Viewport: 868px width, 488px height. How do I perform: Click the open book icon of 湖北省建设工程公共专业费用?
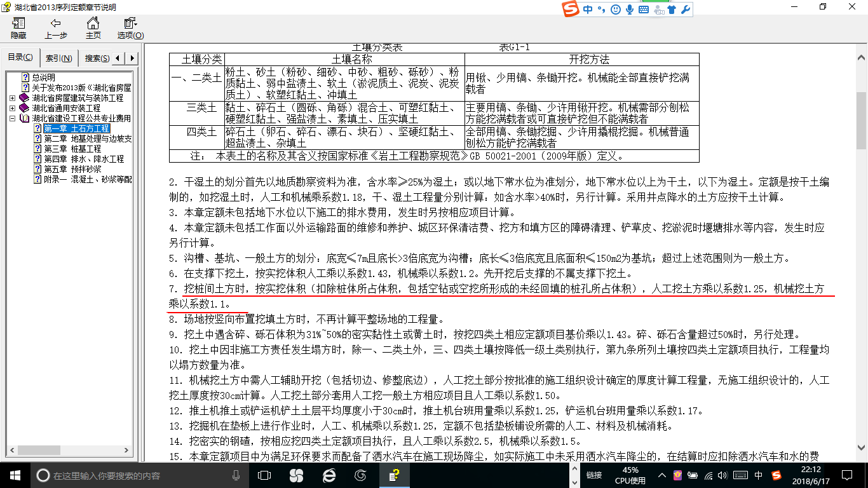coord(24,118)
